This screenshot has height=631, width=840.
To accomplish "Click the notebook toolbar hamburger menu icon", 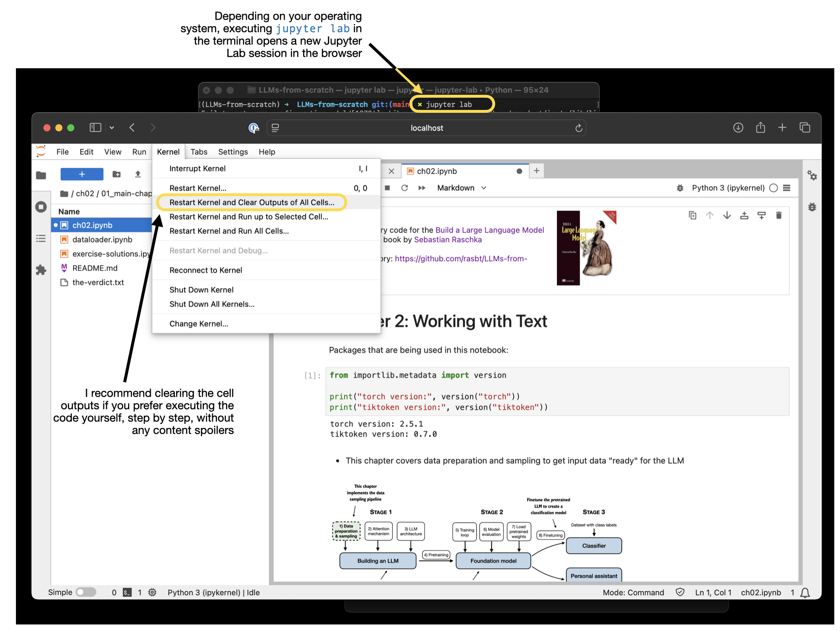I will tap(787, 188).
